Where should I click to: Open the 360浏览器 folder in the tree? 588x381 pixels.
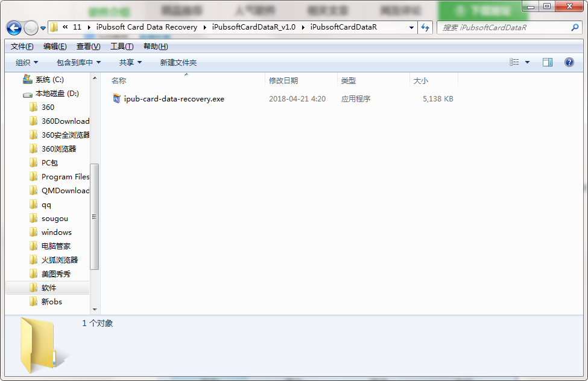[59, 149]
